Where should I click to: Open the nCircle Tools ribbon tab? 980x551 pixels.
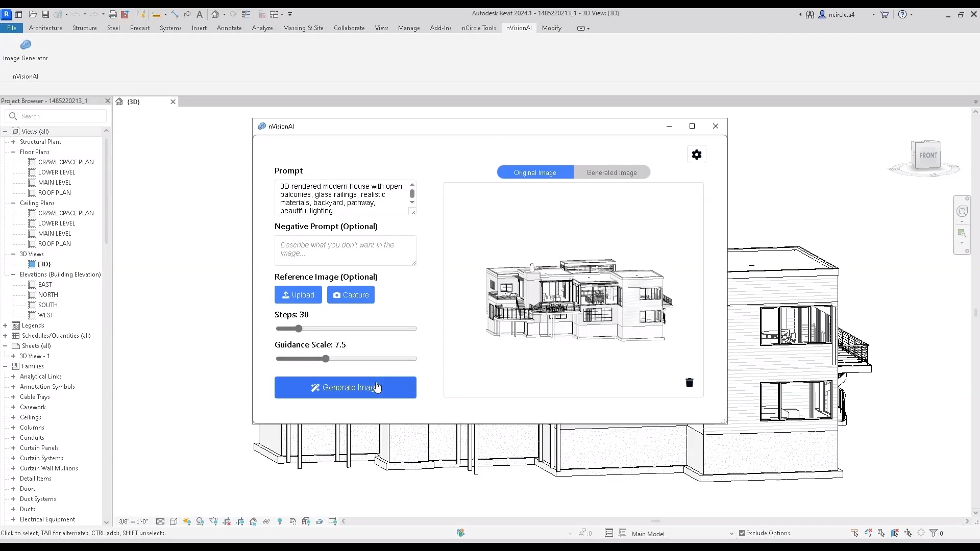(478, 28)
